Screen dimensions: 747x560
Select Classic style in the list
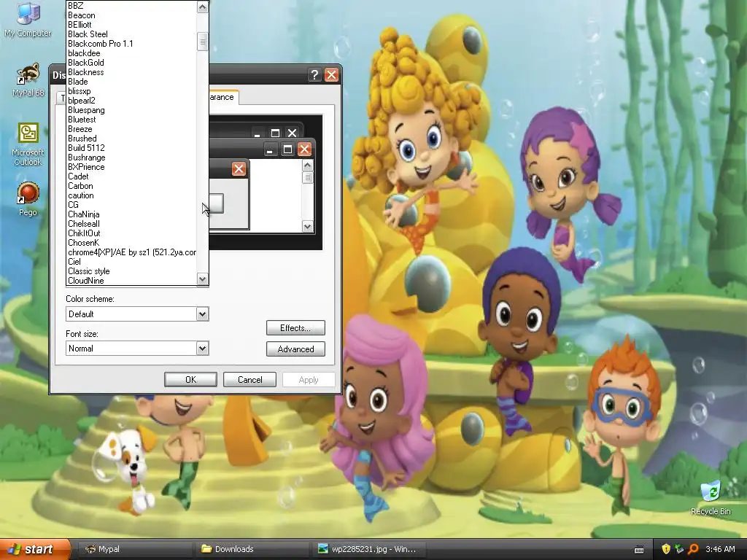tap(131, 271)
